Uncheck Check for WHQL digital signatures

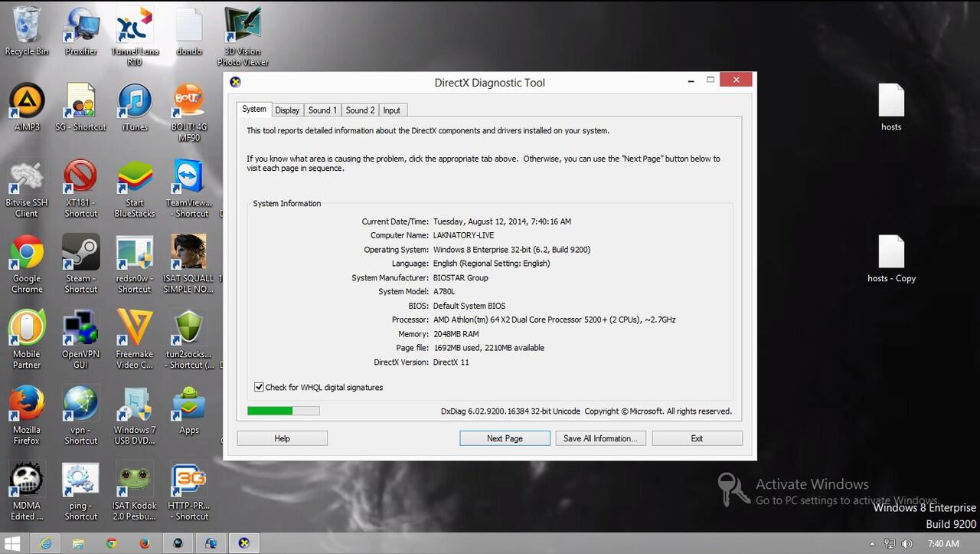tap(259, 387)
